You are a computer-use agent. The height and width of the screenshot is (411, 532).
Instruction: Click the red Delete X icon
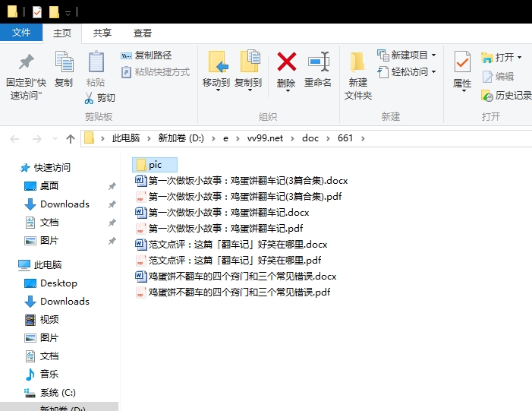(x=287, y=62)
